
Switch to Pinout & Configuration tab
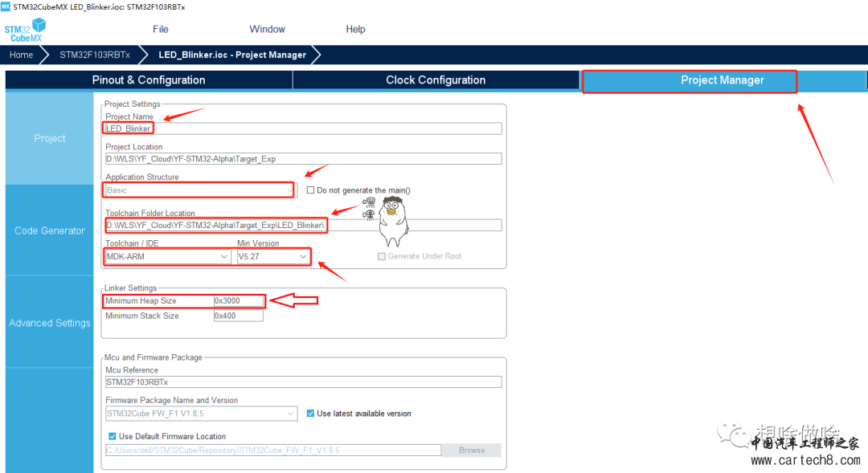(x=149, y=80)
